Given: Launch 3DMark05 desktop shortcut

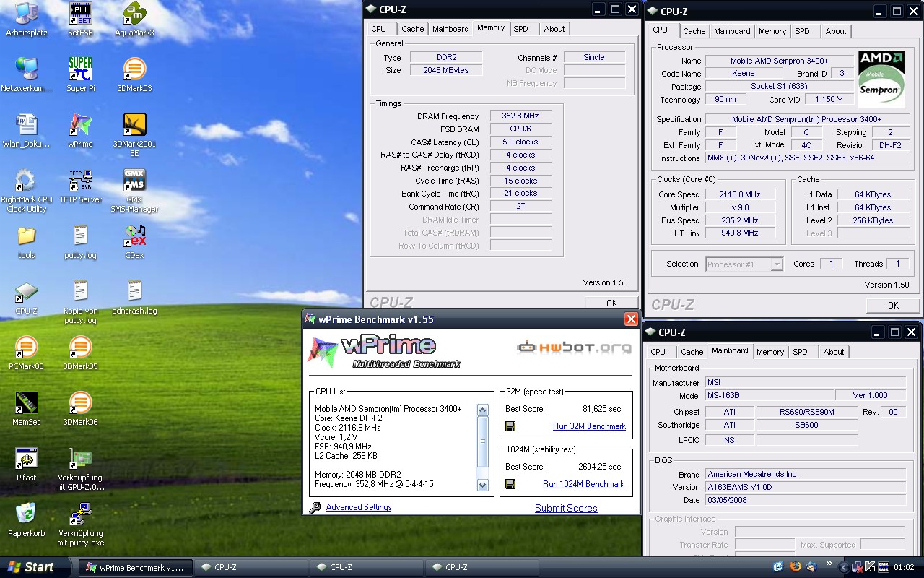Looking at the screenshot, I should (x=81, y=347).
